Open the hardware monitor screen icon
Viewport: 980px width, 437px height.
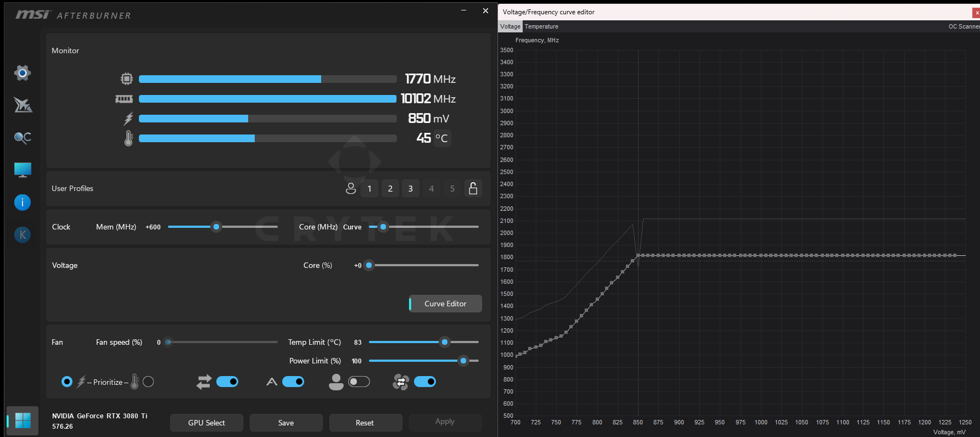pyautogui.click(x=23, y=170)
